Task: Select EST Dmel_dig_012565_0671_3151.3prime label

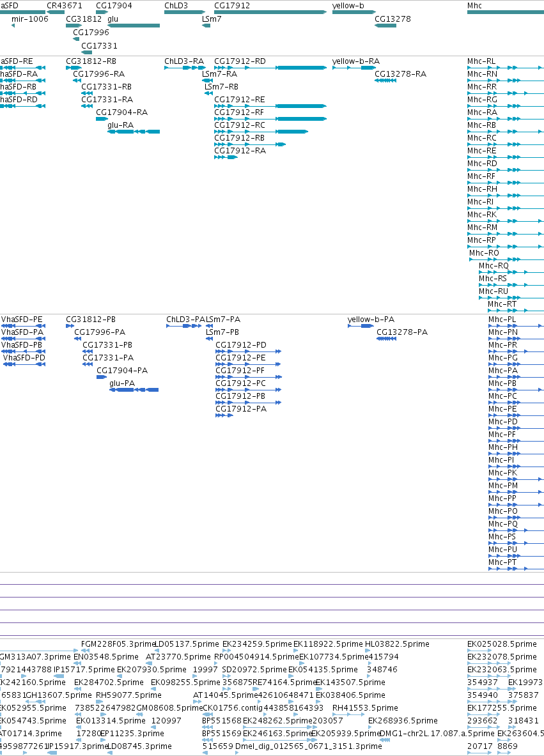Action: (309, 746)
